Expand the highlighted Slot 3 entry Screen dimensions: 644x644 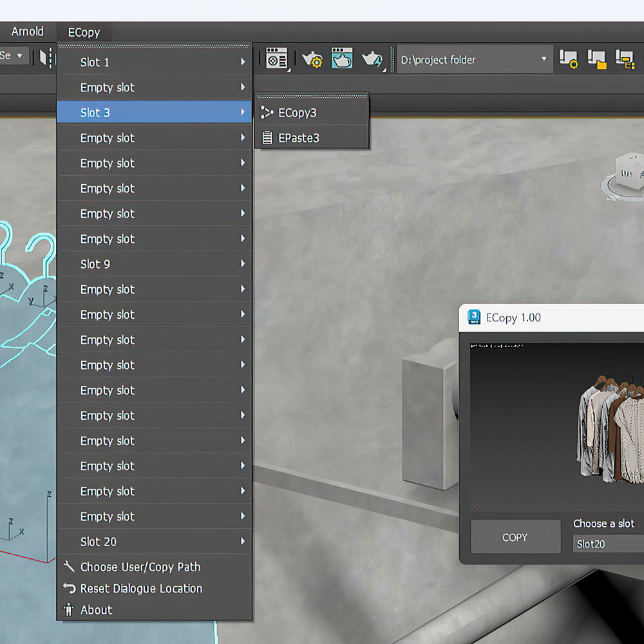pos(155,113)
